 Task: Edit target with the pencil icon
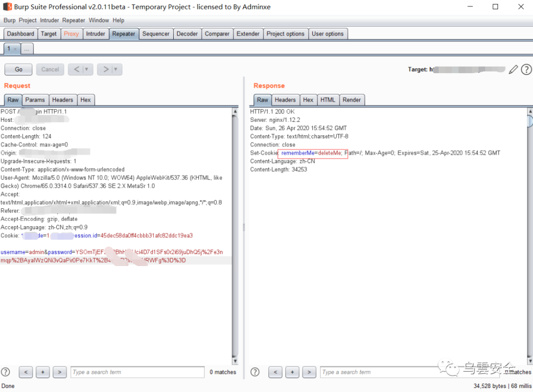tap(513, 69)
